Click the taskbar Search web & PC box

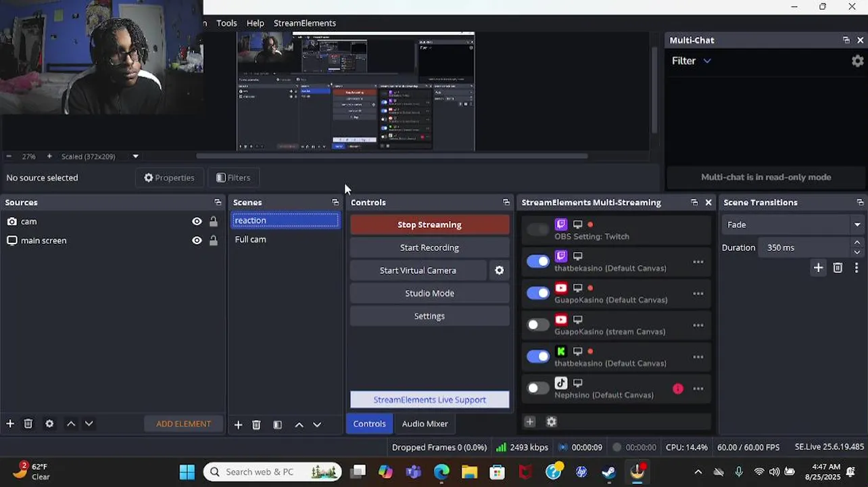tap(273, 472)
